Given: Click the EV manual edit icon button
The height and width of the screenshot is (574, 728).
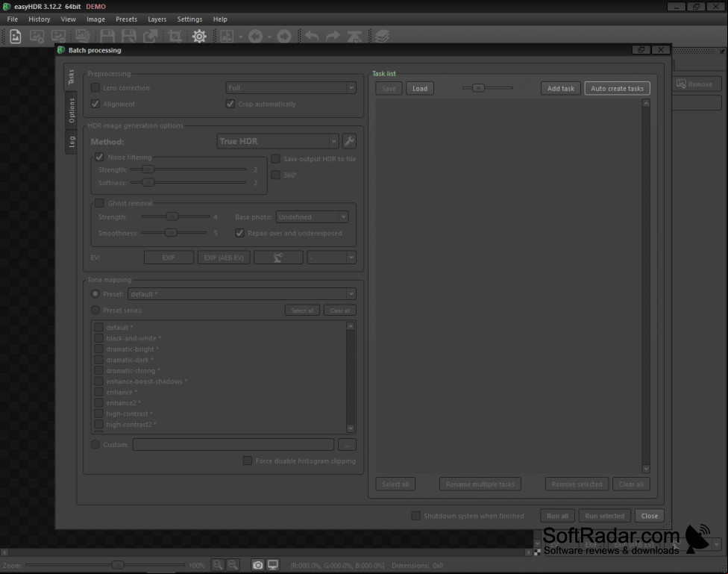Looking at the screenshot, I should (278, 258).
